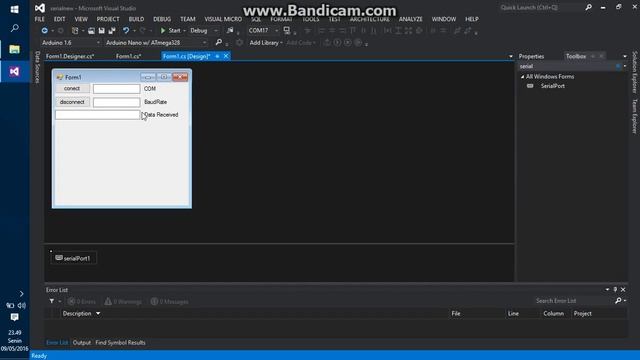Image resolution: width=640 pixels, height=360 pixels.
Task: Click Search Error List magnifier icon
Action: [618, 301]
